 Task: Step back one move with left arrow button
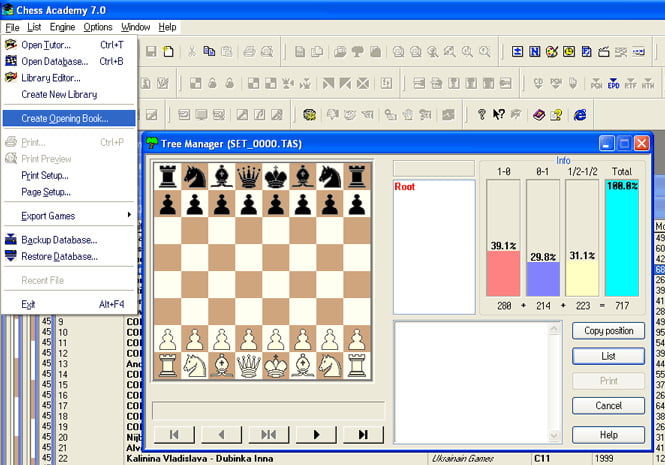pyautogui.click(x=221, y=434)
